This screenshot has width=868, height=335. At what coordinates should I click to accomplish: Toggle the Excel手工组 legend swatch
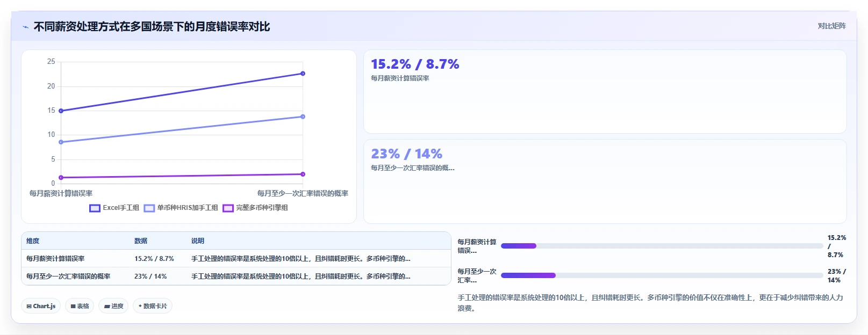click(x=95, y=208)
